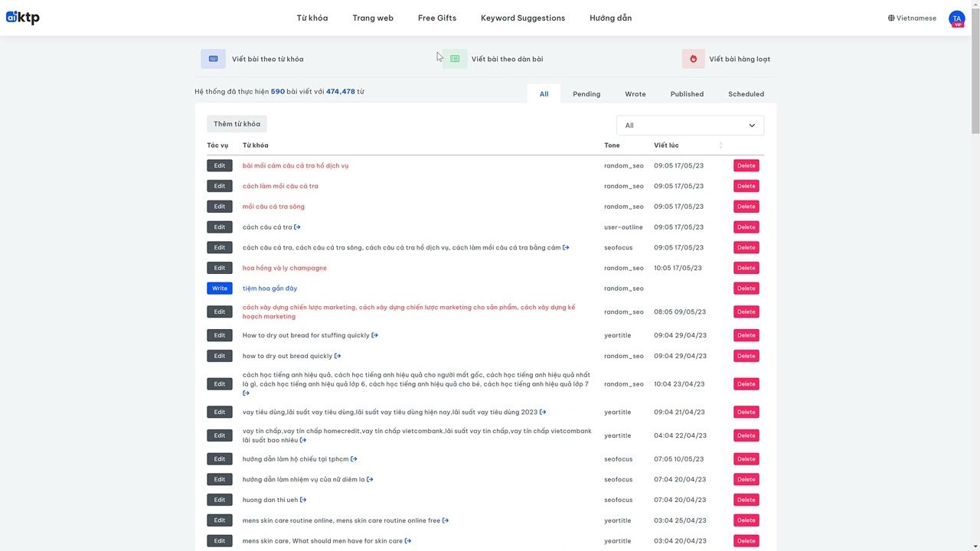This screenshot has width=980, height=551.
Task: Edit the hoa hồng và ly champagne row
Action: pyautogui.click(x=220, y=268)
